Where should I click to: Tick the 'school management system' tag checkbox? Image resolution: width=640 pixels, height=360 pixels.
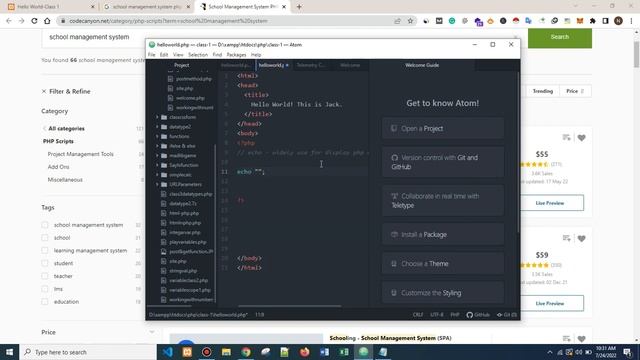[x=45, y=225]
